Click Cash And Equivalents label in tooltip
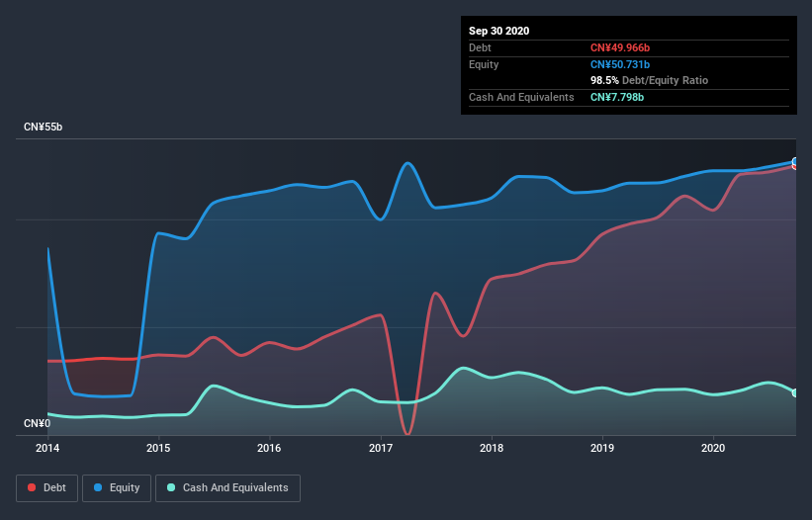 (x=521, y=97)
